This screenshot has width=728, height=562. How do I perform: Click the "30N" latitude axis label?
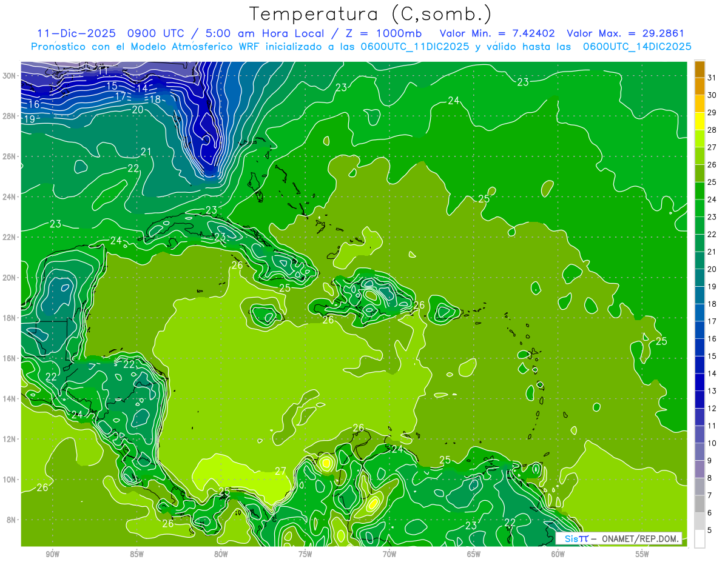9,76
